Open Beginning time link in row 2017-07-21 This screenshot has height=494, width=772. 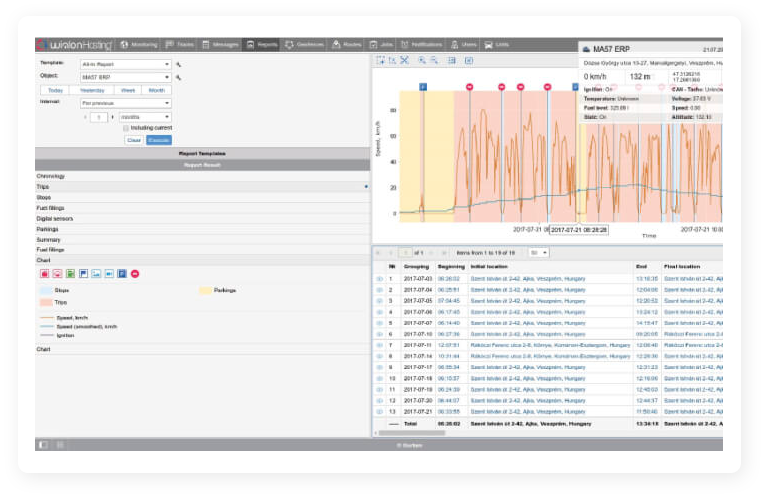point(449,412)
